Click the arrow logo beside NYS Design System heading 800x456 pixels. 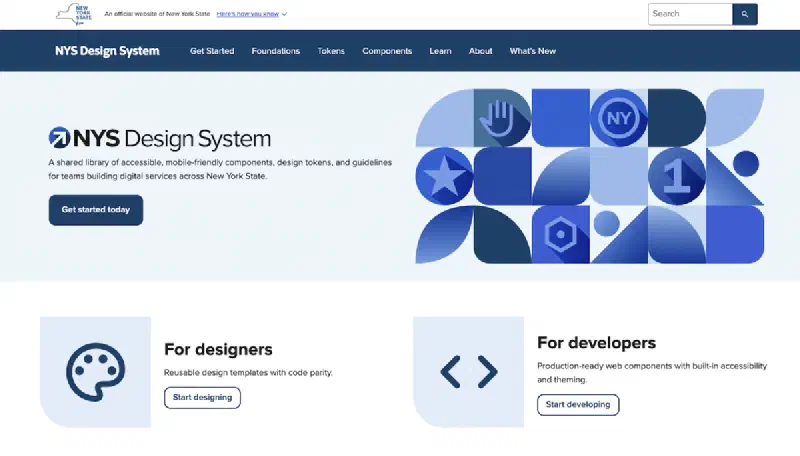tap(59, 138)
